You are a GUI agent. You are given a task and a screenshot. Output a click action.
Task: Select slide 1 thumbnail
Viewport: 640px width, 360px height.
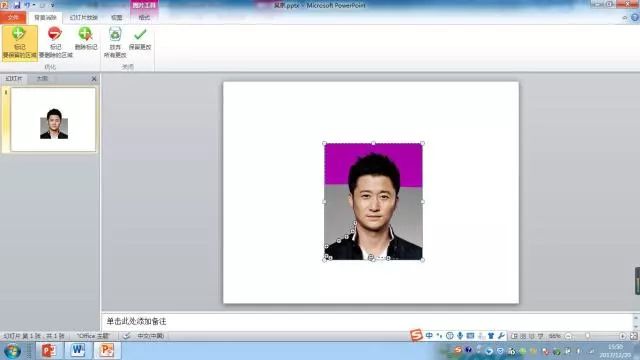click(53, 120)
